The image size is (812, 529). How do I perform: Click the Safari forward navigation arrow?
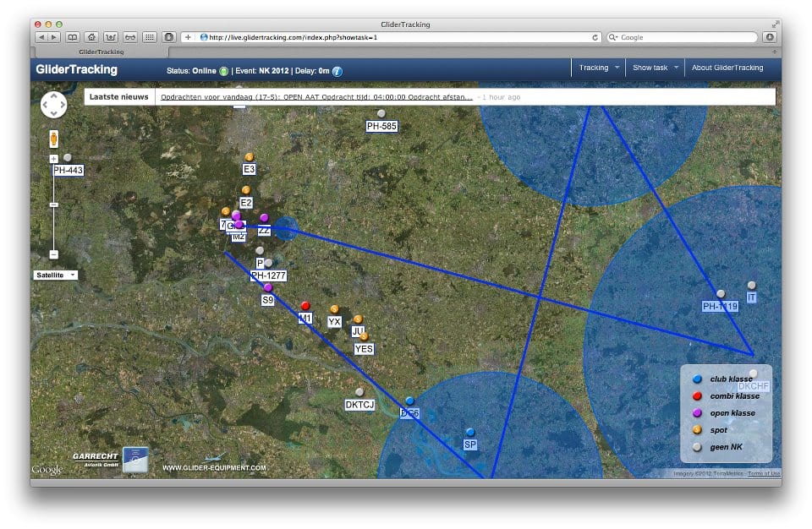(54, 37)
